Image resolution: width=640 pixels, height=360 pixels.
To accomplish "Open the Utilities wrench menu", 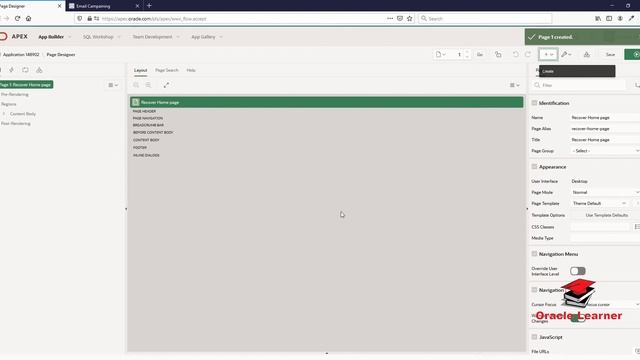I will 566,54.
